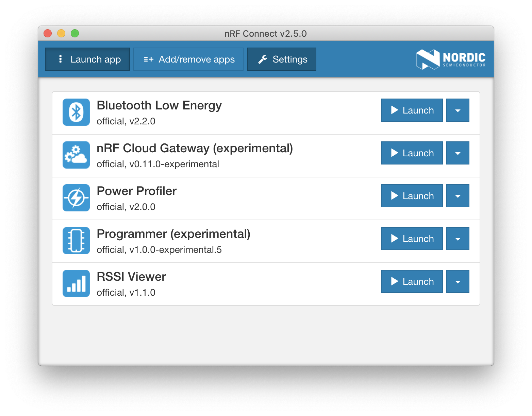This screenshot has height=416, width=532.
Task: Expand the nRF Cloud Gateway dropdown menu
Action: coord(458,153)
